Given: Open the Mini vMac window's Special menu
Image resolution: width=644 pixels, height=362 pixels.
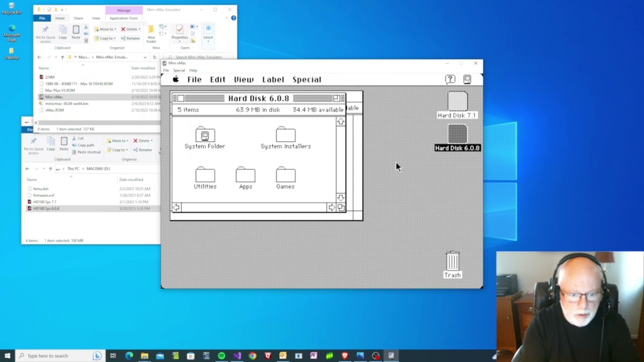Looking at the screenshot, I should [179, 70].
